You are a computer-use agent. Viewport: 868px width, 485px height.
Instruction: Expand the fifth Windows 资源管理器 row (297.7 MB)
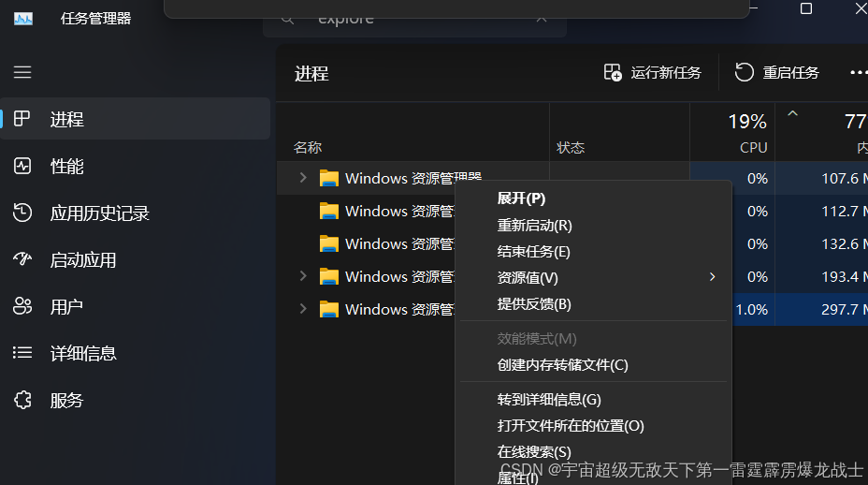(x=303, y=308)
